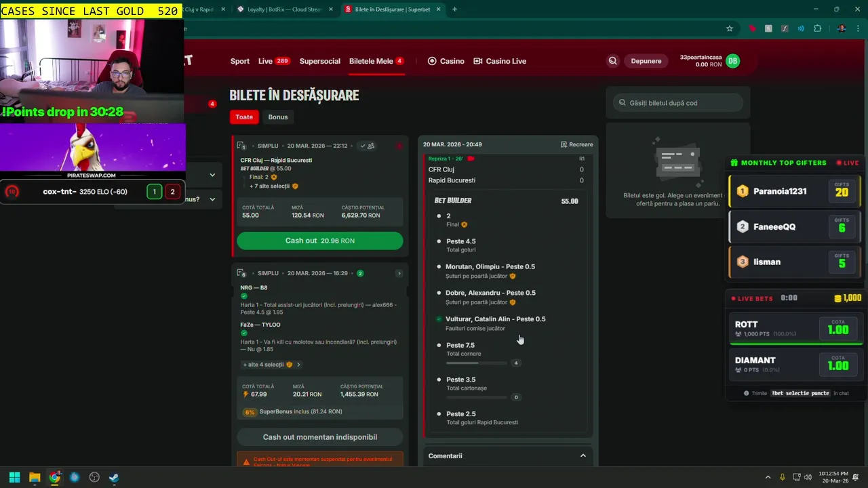Open the Sport menu

(240, 61)
